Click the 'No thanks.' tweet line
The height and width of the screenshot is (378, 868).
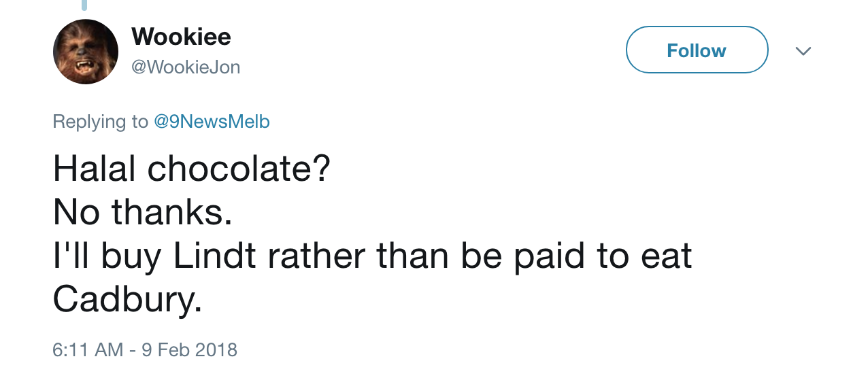click(142, 213)
